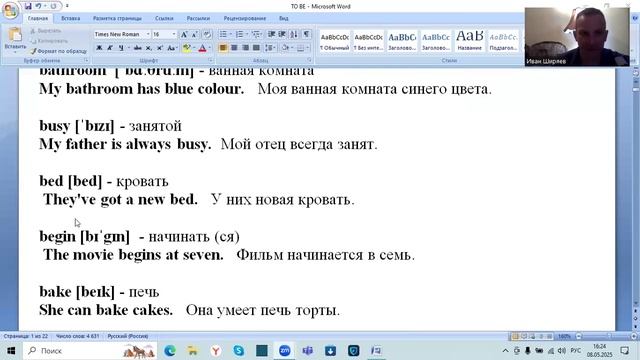
Task: Switch to Вставка (Insert) tab
Action: click(x=71, y=18)
